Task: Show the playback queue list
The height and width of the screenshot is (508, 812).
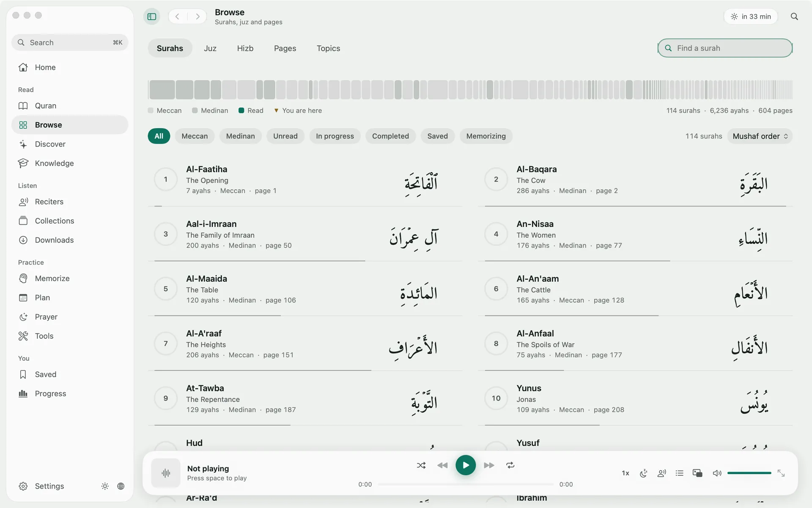Action: [x=680, y=473]
